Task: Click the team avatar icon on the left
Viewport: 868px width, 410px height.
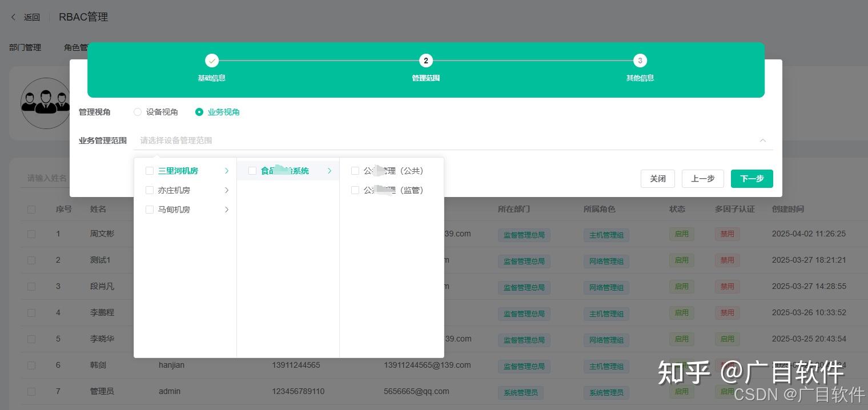Action: [46, 103]
